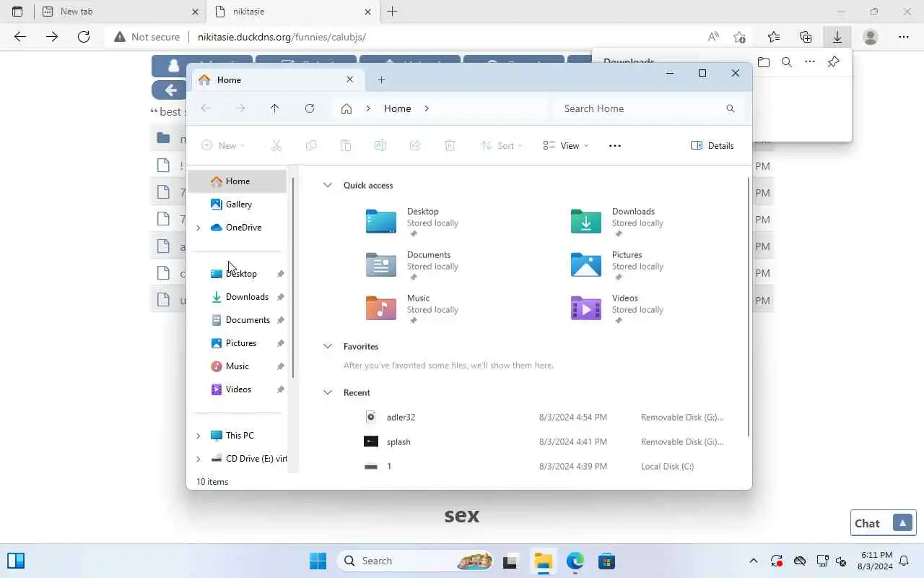Select Videos in navigation pane
This screenshot has height=578, width=924.
238,389
